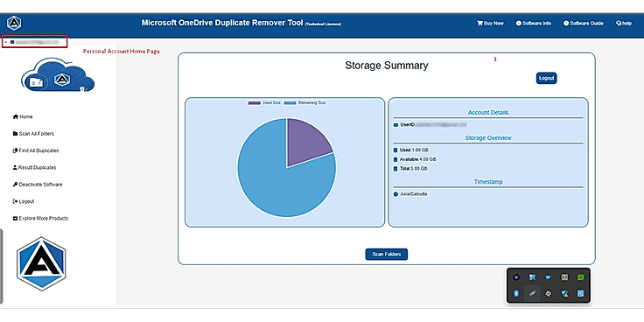Click the Used 1.00 GB row
The image size is (644, 322).
[x=411, y=150]
